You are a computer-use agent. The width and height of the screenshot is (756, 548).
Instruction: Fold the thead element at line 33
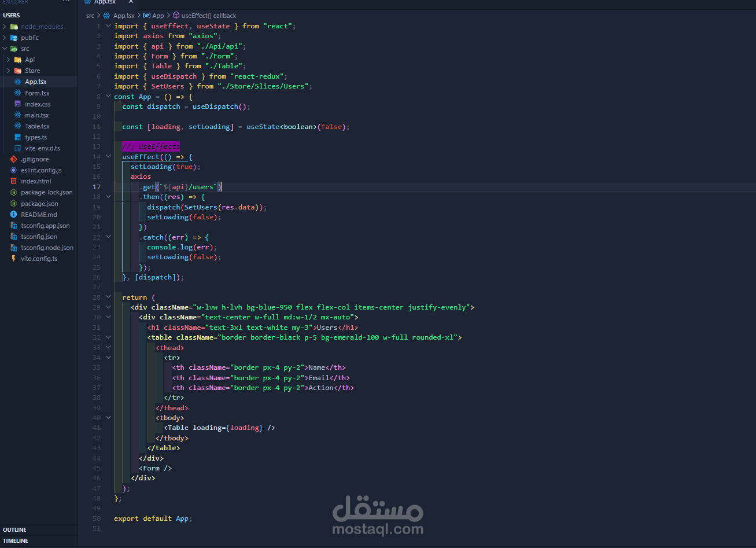108,347
